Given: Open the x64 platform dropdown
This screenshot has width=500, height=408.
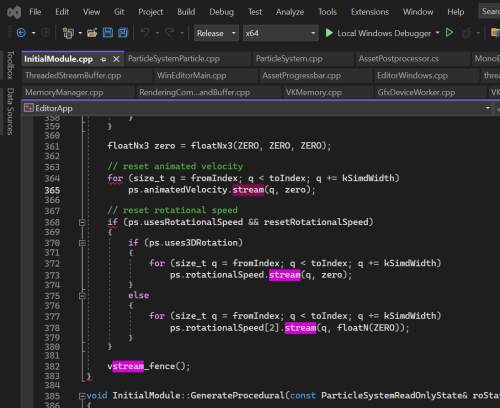Looking at the screenshot, I should pyautogui.click(x=280, y=33).
